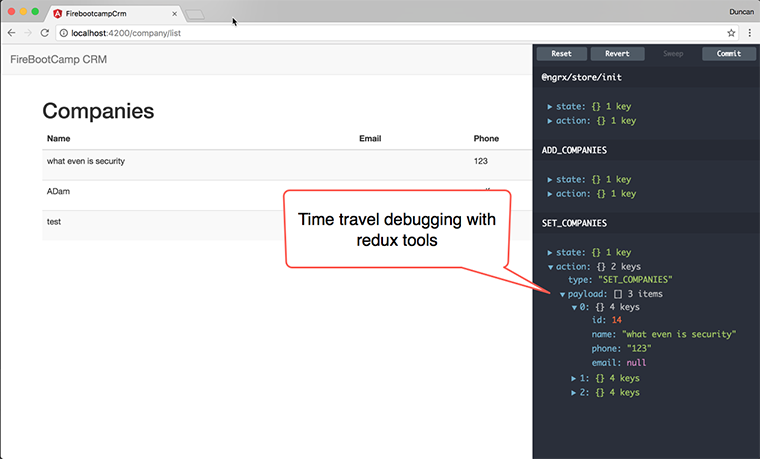
Task: Click the site info icon in address bar
Action: (x=64, y=33)
